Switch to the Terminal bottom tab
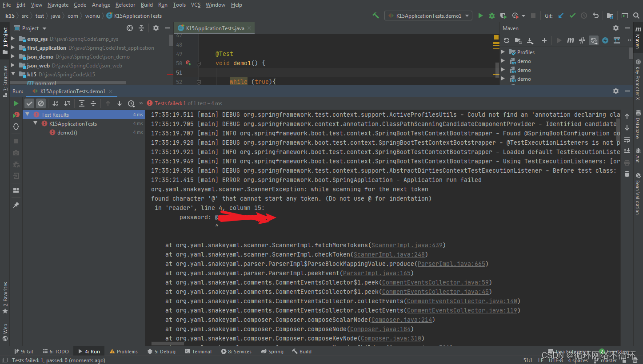 click(x=198, y=351)
